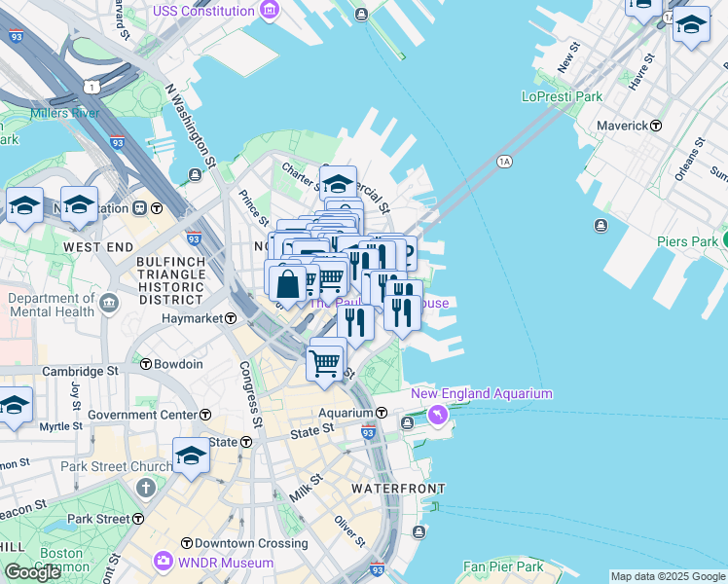Click the New England Aquarium dolphin pin
728x584 pixels.
click(437, 414)
